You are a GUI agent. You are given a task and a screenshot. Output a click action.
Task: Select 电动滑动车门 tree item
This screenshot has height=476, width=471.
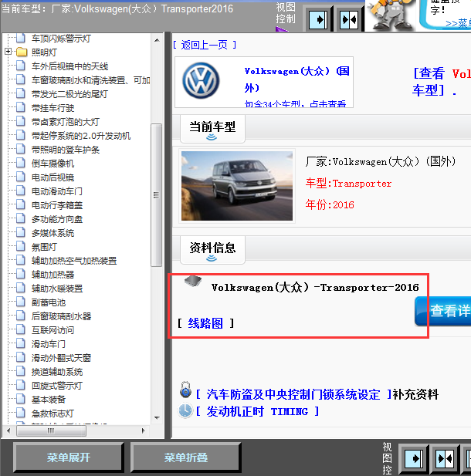[57, 191]
